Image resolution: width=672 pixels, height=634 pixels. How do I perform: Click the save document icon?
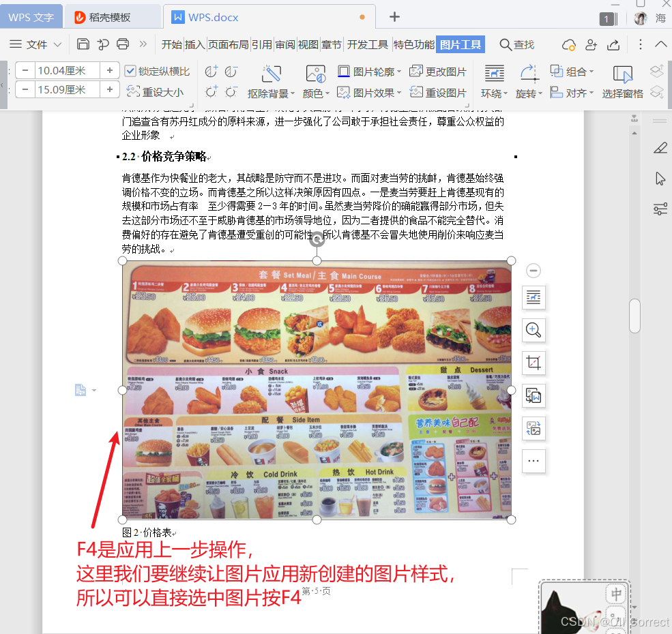click(83, 44)
